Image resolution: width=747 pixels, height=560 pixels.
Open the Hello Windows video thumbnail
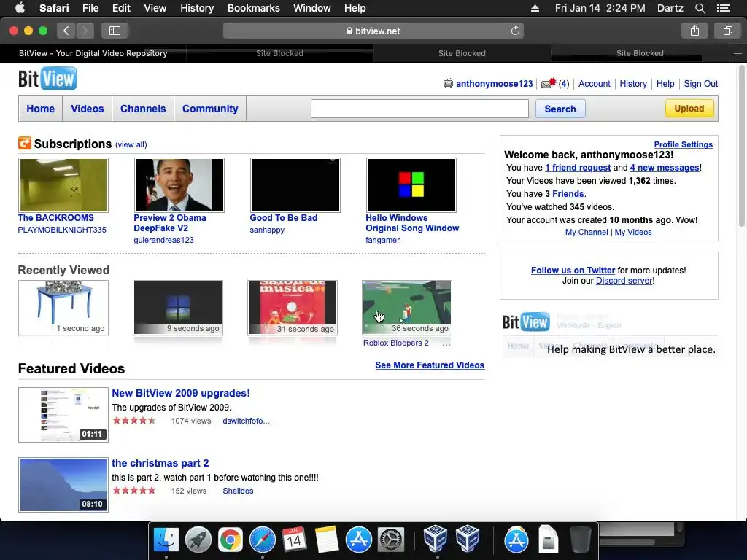(x=411, y=185)
